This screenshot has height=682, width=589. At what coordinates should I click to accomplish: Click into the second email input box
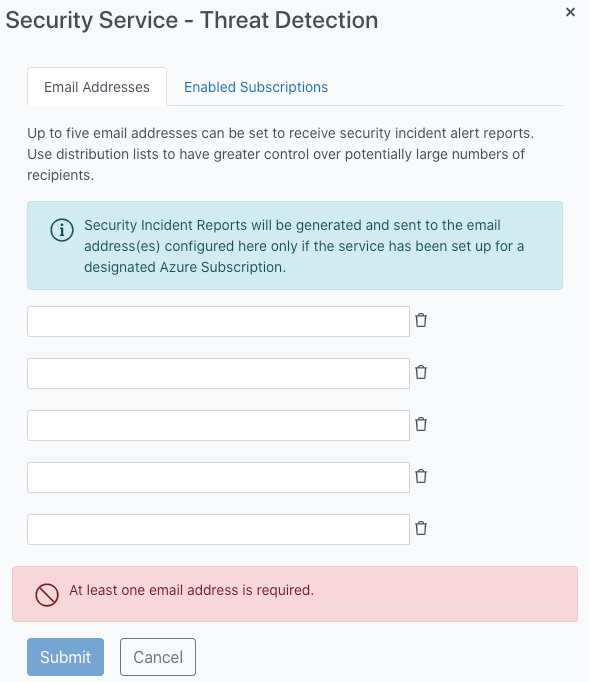(x=218, y=373)
